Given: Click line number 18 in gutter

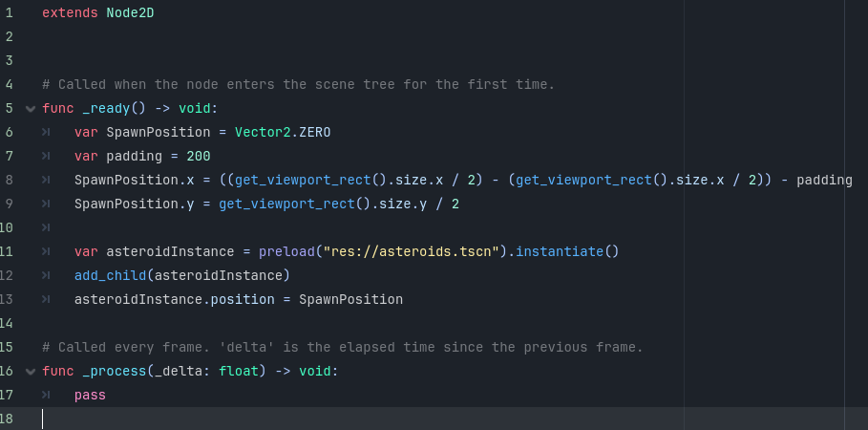Looking at the screenshot, I should [8, 419].
